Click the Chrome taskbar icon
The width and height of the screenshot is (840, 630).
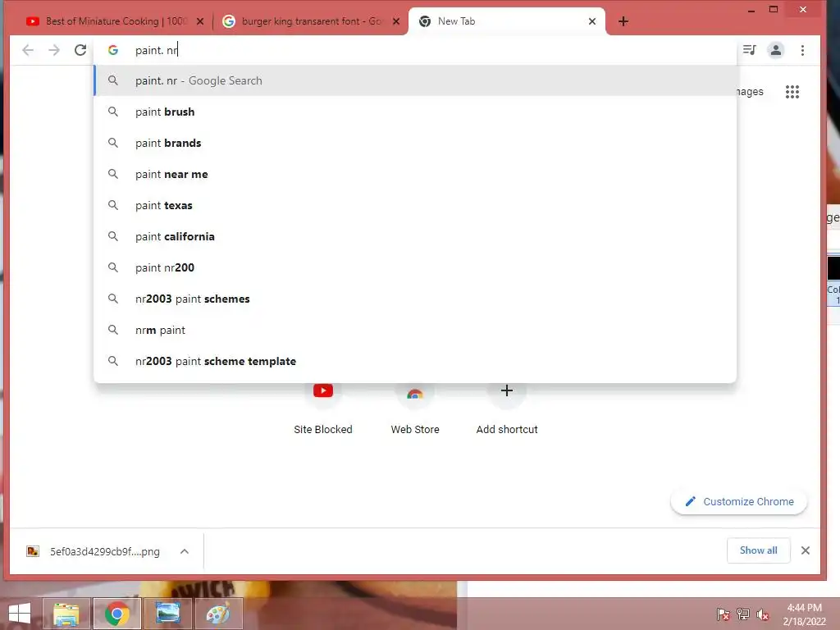(116, 614)
